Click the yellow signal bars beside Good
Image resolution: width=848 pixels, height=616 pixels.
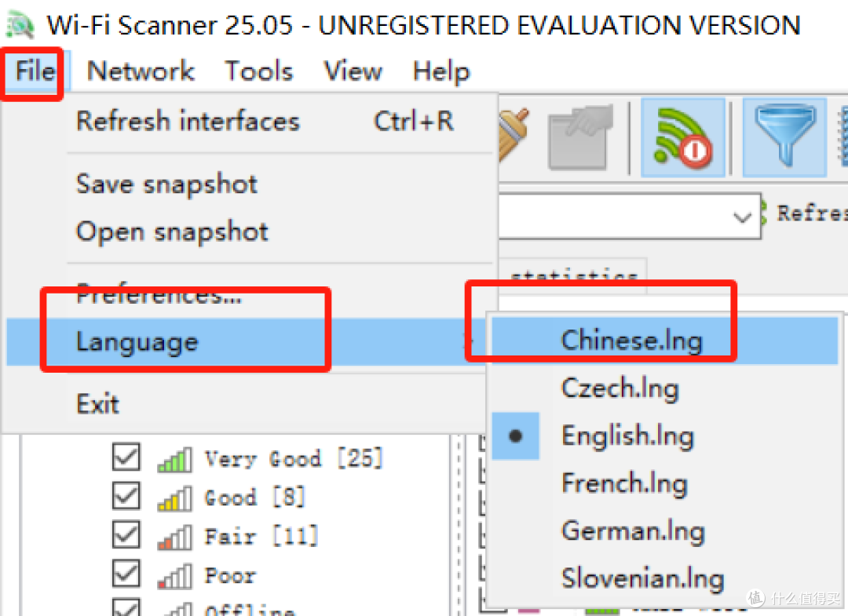click(x=174, y=498)
